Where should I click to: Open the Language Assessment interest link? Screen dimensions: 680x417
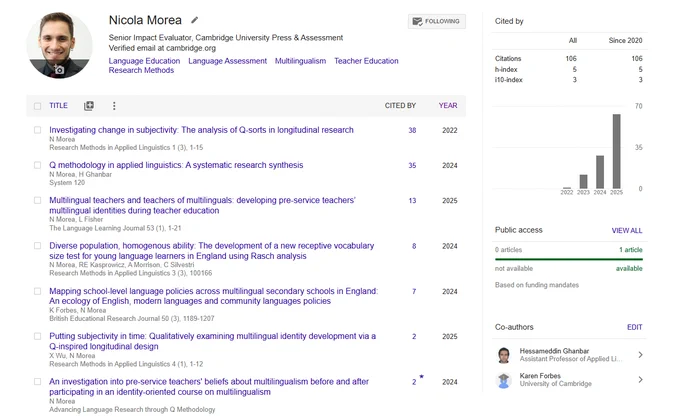point(227,61)
